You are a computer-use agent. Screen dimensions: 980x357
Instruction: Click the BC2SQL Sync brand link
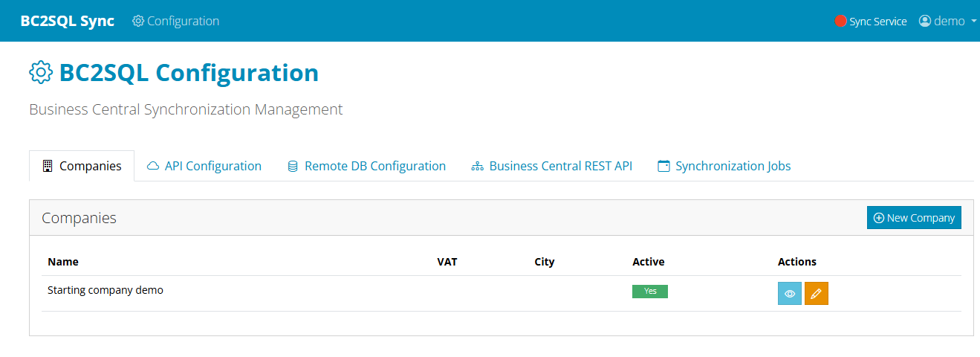[68, 21]
